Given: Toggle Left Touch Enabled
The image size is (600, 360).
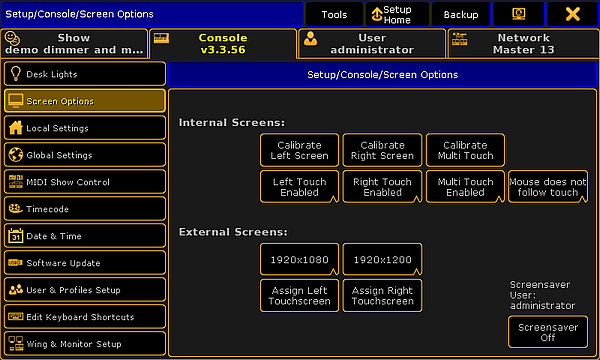Looking at the screenshot, I should pyautogui.click(x=299, y=187).
